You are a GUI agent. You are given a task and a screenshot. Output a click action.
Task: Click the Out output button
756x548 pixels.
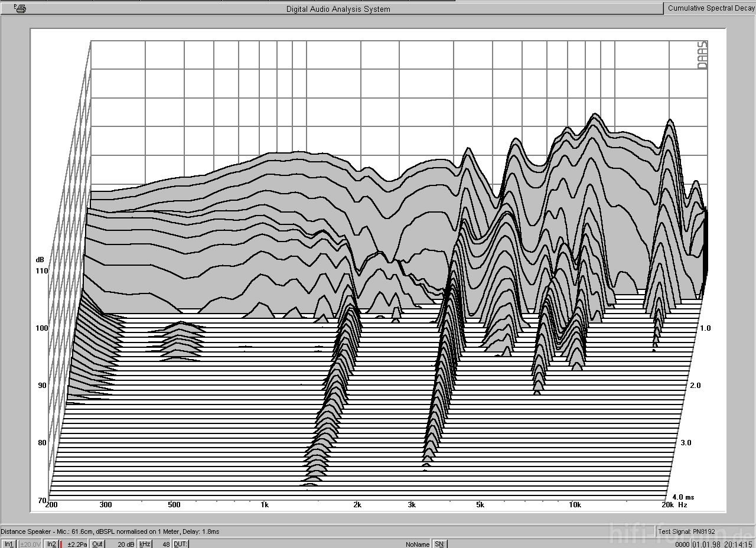[x=97, y=544]
